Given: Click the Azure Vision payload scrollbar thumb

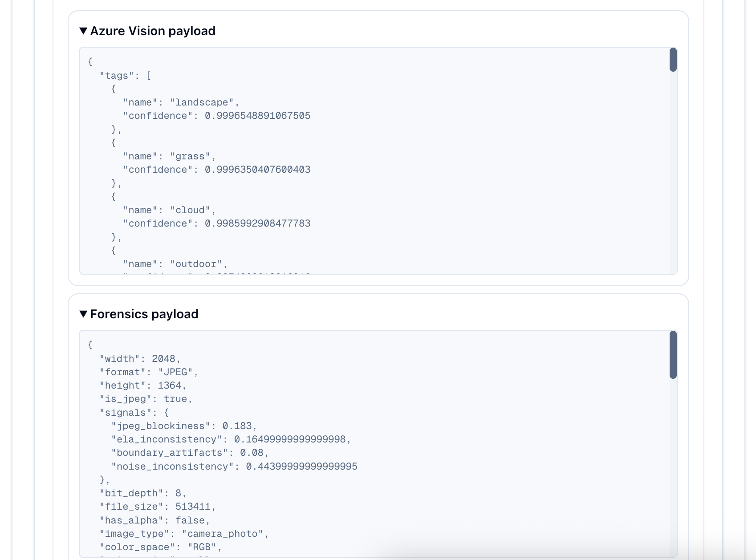Looking at the screenshot, I should click(x=673, y=60).
